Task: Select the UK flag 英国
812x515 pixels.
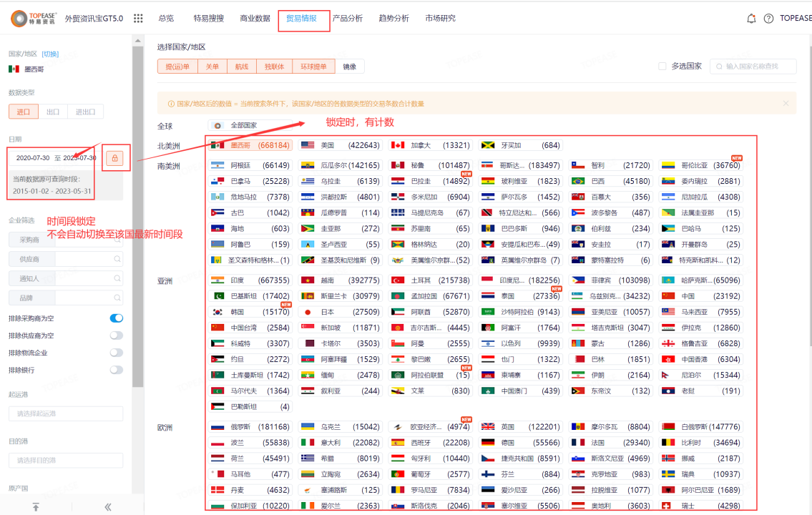Action: click(520, 427)
